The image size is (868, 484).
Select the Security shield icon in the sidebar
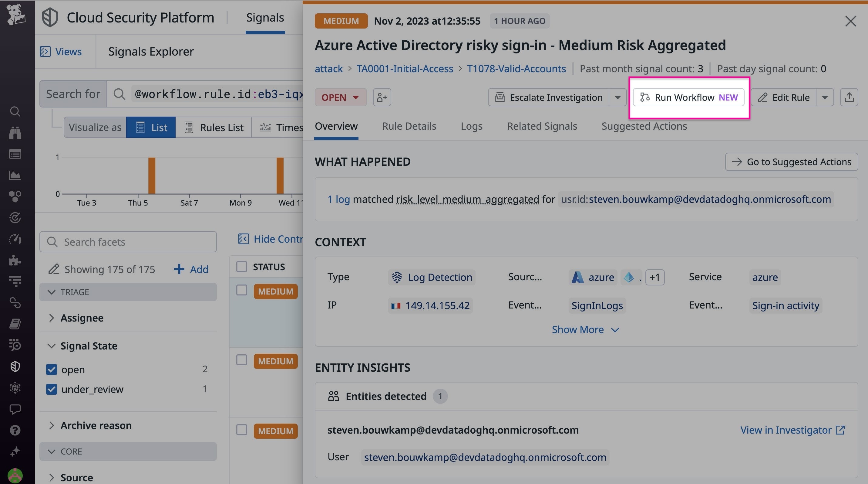[15, 366]
